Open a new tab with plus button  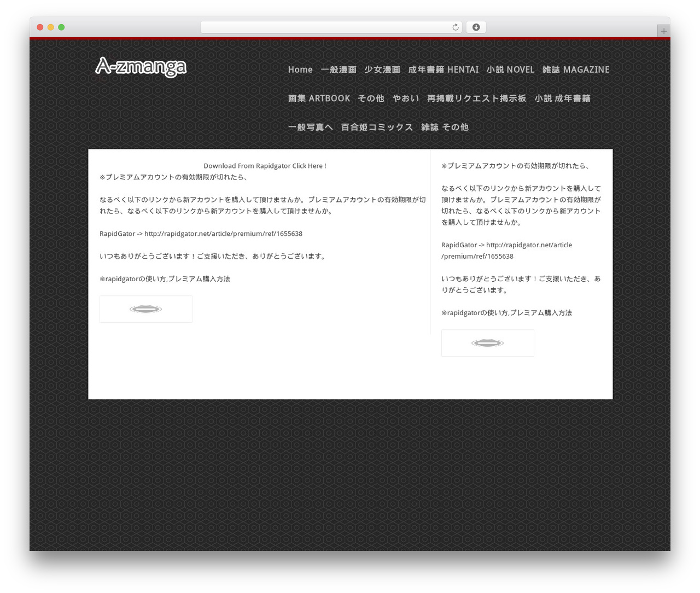pyautogui.click(x=663, y=31)
